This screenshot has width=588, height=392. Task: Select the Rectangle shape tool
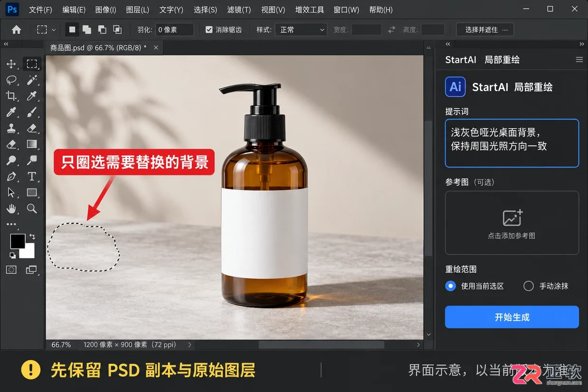click(32, 192)
